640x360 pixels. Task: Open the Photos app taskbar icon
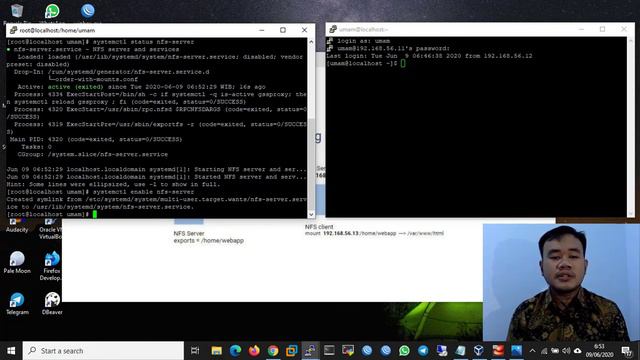(517, 351)
